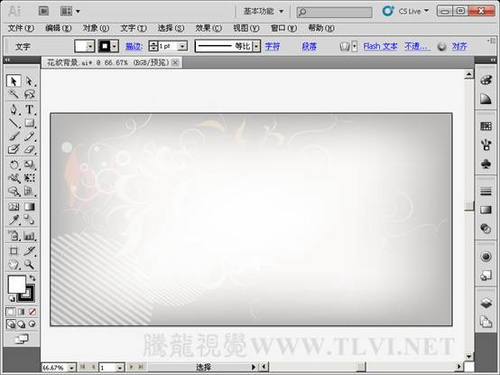
Task: Open the Color panel palette icon
Action: (486, 80)
